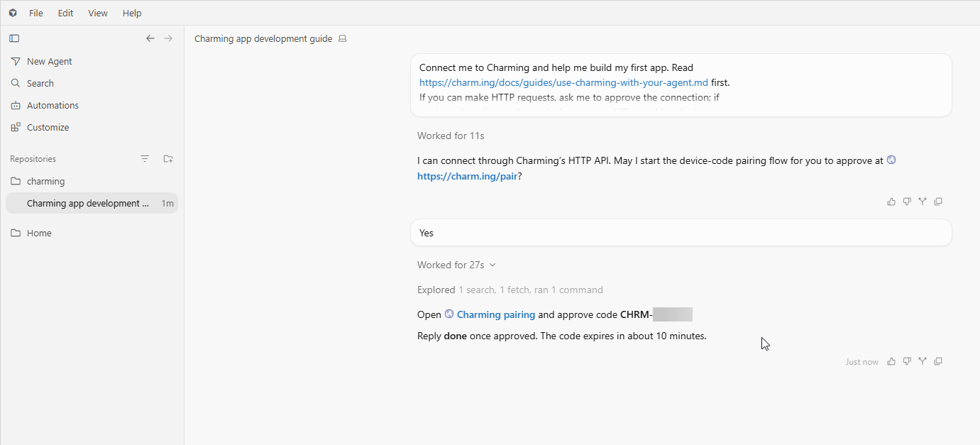
Task: Copy the latest agent reply
Action: point(938,361)
